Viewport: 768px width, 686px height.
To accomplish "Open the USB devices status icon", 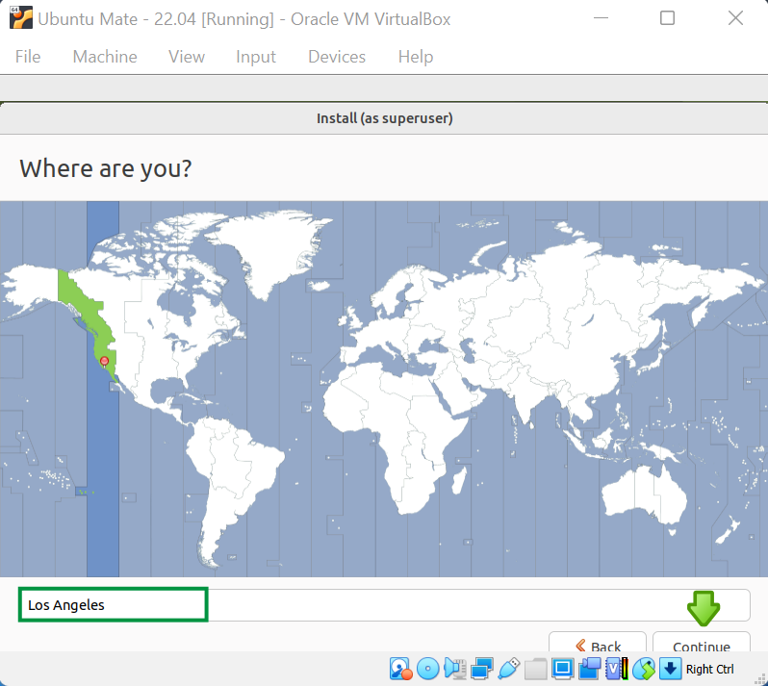I will tap(508, 669).
